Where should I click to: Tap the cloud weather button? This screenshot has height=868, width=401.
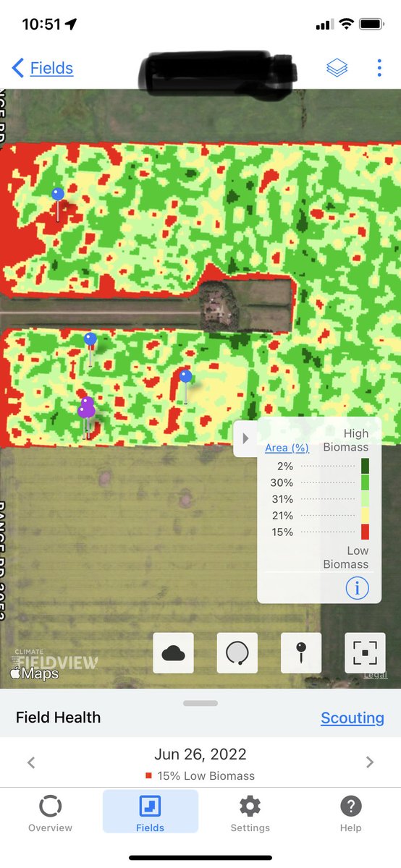click(x=174, y=653)
